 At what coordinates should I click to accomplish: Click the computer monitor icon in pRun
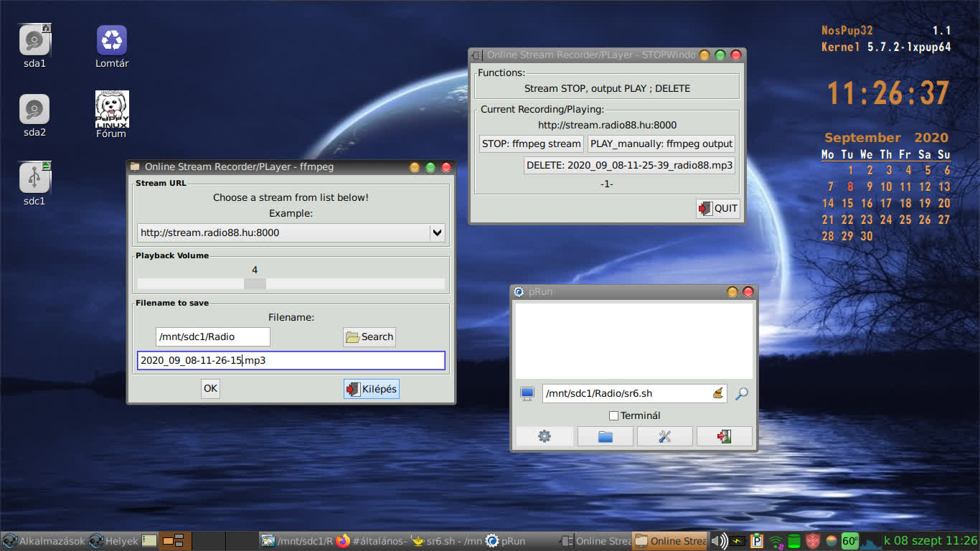527,393
